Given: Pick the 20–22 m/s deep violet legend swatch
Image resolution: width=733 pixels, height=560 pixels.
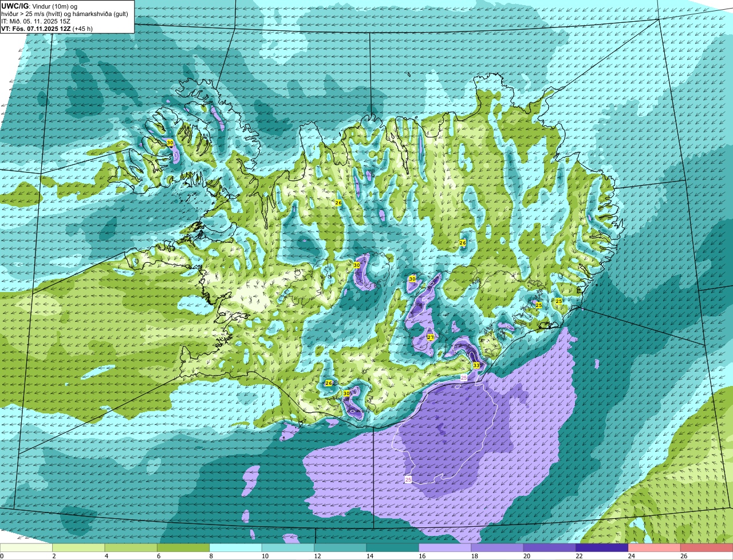Looking at the screenshot, I should tap(550, 548).
